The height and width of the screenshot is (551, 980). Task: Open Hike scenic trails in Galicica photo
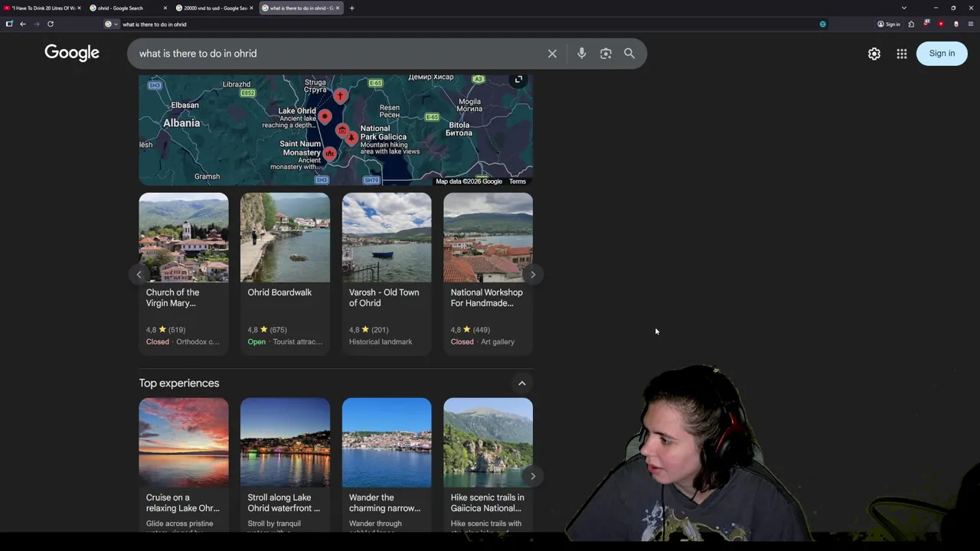488,442
